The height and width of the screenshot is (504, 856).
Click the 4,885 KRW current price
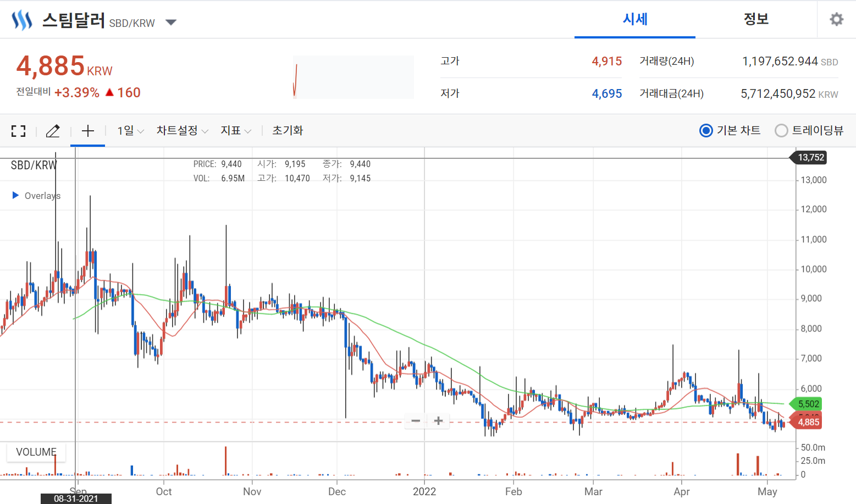pos(64,66)
